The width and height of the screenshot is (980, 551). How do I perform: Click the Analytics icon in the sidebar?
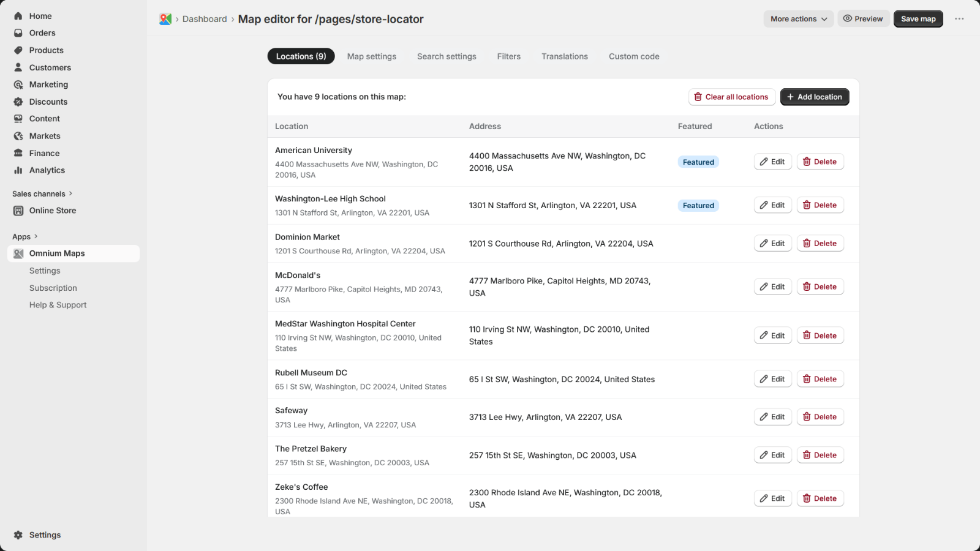[x=18, y=170]
